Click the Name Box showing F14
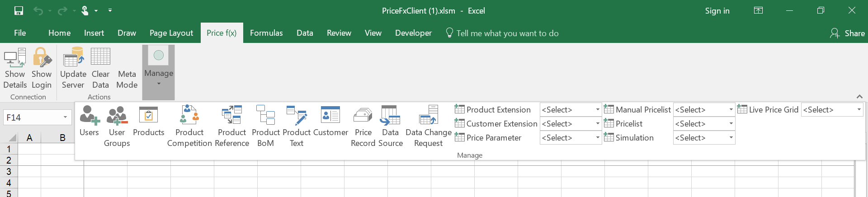Screen dimensions: 868x197 (x=33, y=117)
